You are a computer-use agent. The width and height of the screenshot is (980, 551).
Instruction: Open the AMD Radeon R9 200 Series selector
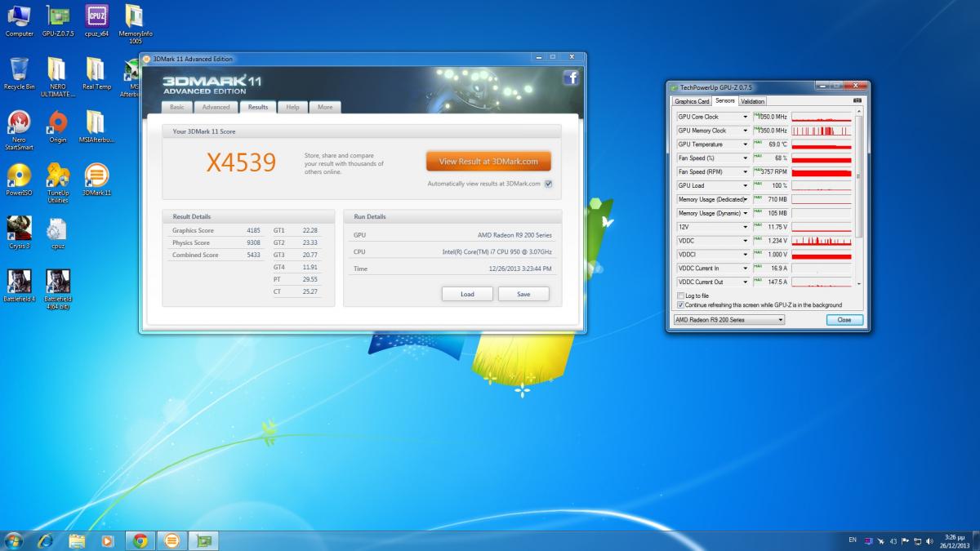(x=728, y=320)
